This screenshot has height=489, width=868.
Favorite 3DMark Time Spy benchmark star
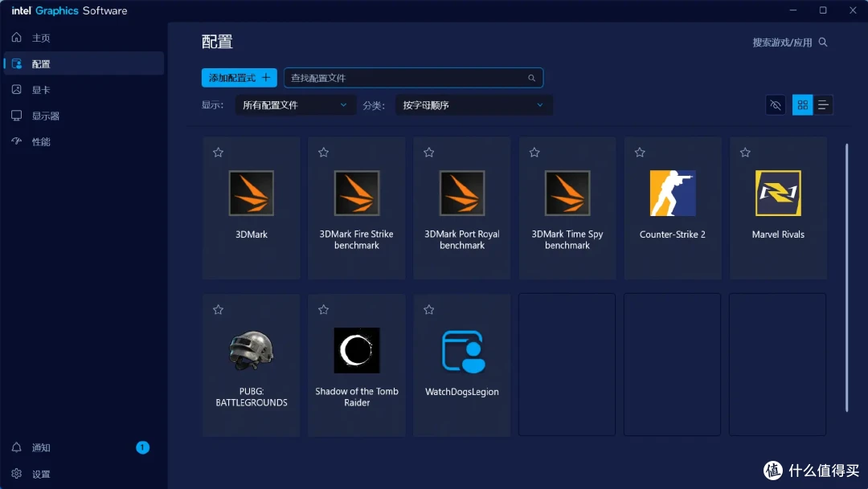click(x=534, y=152)
